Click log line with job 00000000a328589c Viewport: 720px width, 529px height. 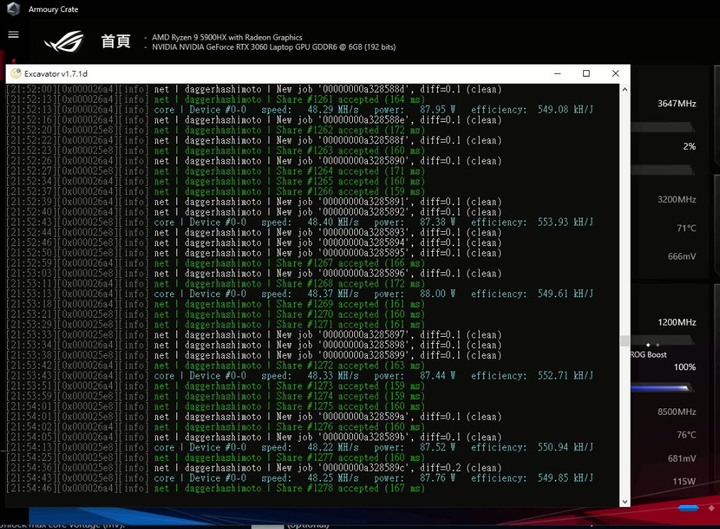pos(254,468)
